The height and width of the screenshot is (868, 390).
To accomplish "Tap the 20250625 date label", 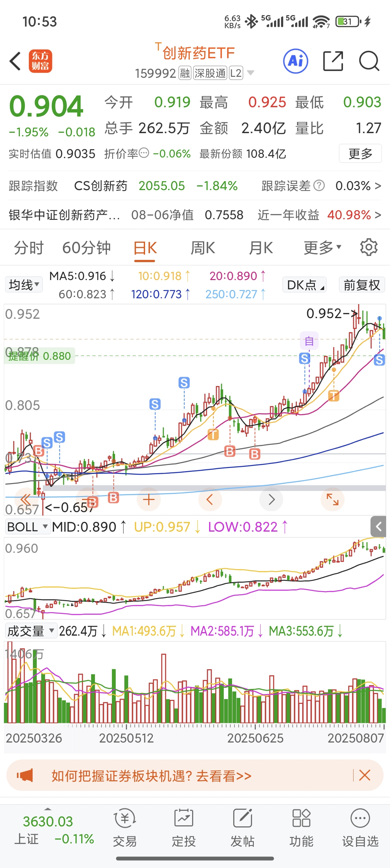I will tap(255, 738).
